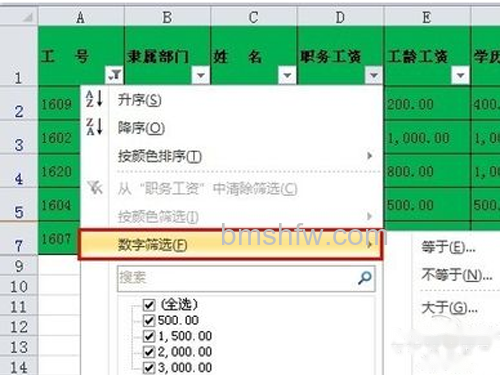This screenshot has height=375, width=500.
Task: Click the 隶属部门 header cell text
Action: tap(158, 57)
